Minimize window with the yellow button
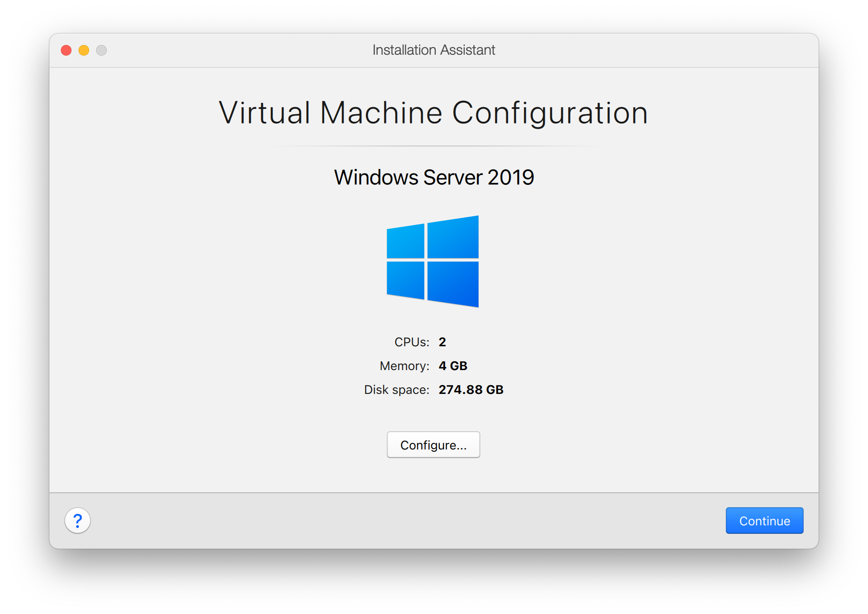The image size is (868, 614). 84,50
